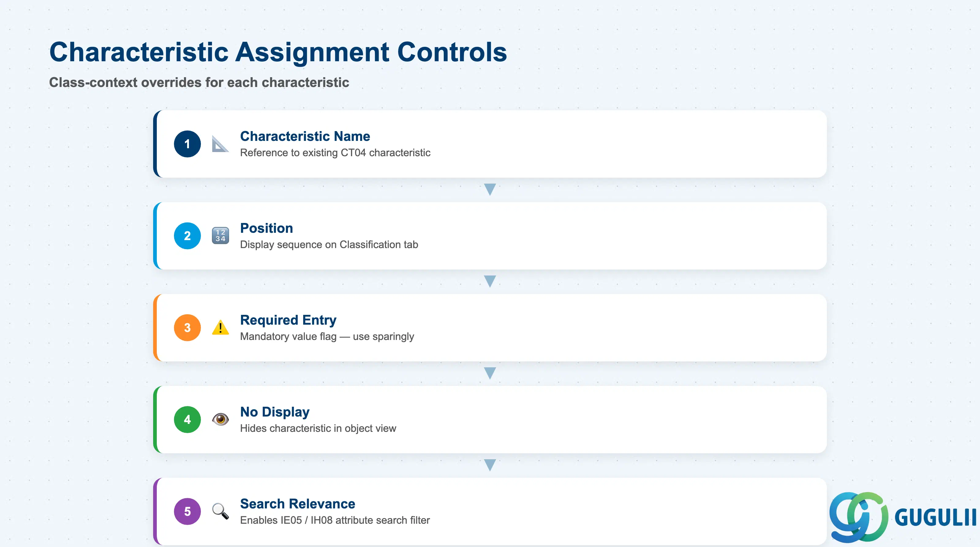Click 'Hides characteristic in object view' text
980x547 pixels.
[x=318, y=428]
